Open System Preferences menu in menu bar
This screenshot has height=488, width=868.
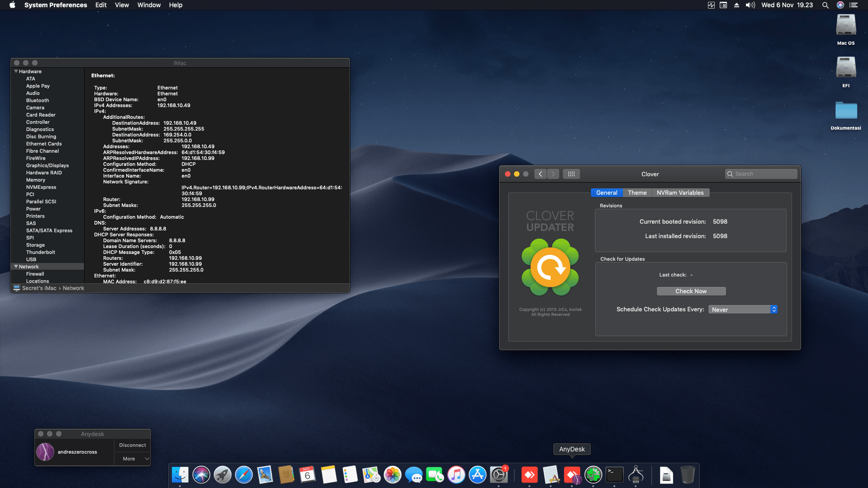[56, 5]
